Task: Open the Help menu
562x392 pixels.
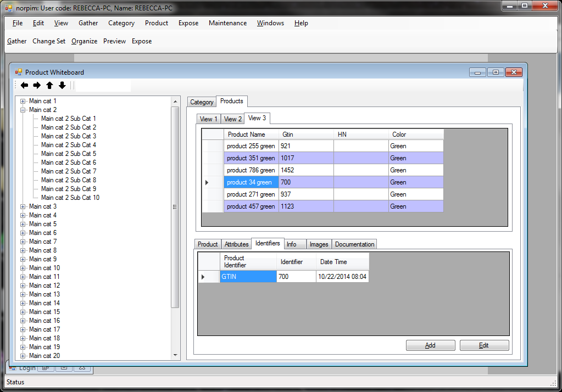Action: coord(301,23)
